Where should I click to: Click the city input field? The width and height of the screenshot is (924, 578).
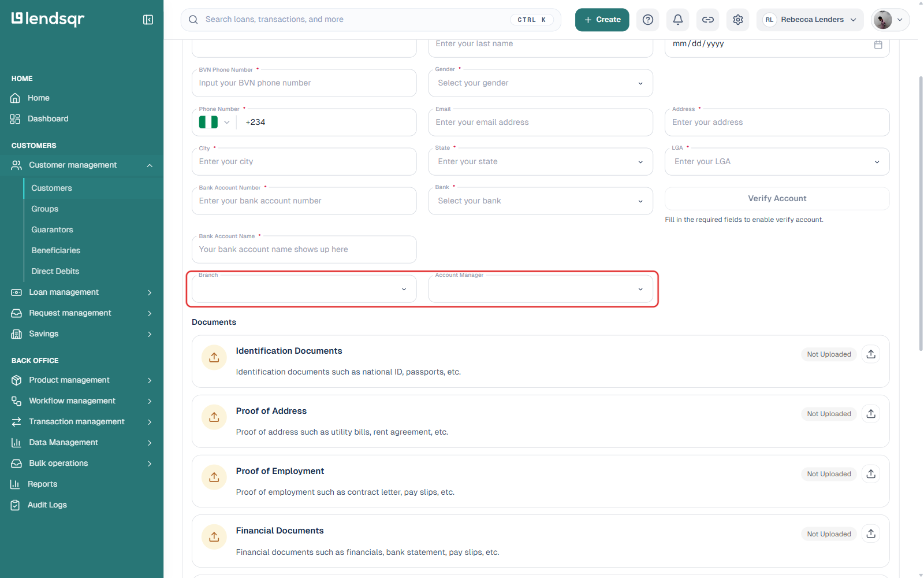point(304,161)
